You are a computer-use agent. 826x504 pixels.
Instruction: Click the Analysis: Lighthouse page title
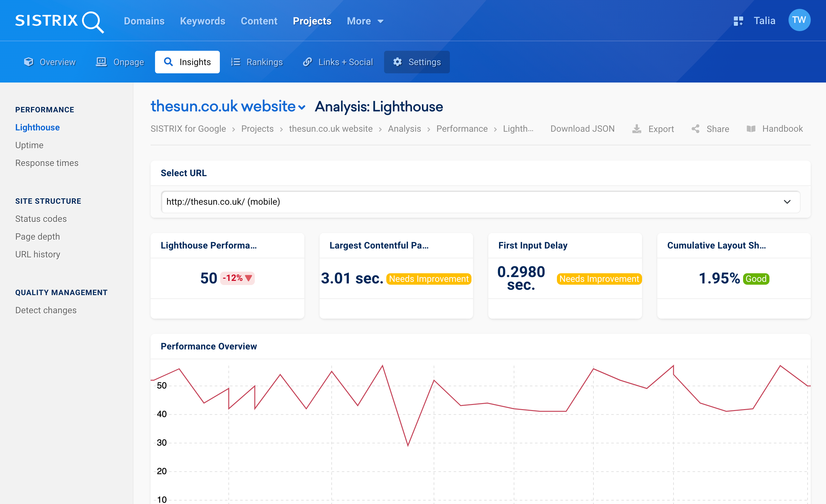379,107
